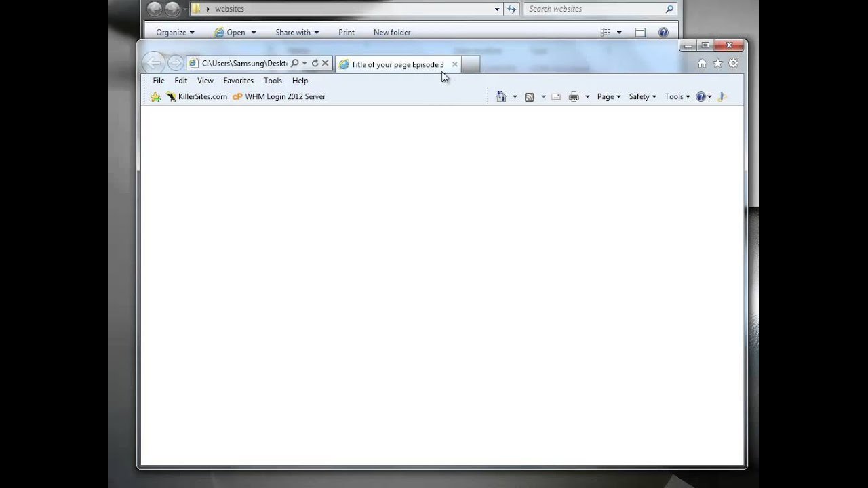
Task: Expand the Page dropdown menu
Action: click(x=609, y=97)
